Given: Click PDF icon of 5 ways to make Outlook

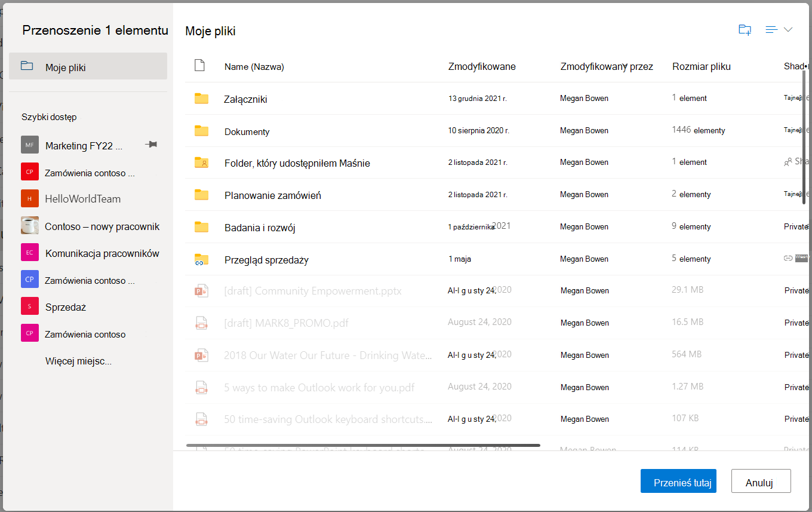Looking at the screenshot, I should pos(201,388).
